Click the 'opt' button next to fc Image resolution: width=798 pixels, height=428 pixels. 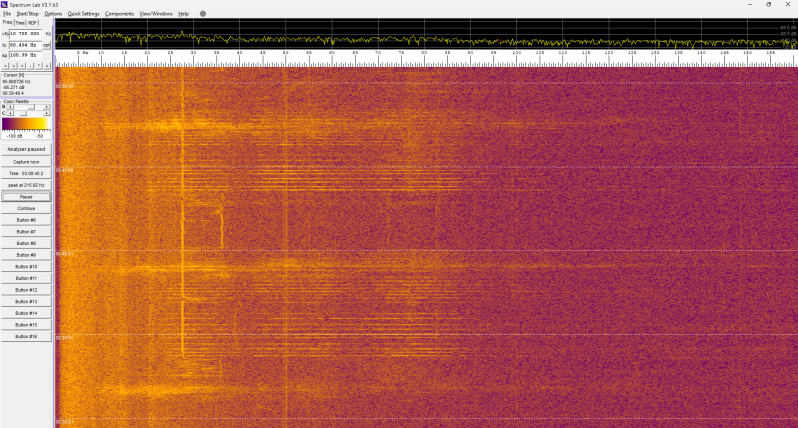(x=46, y=45)
